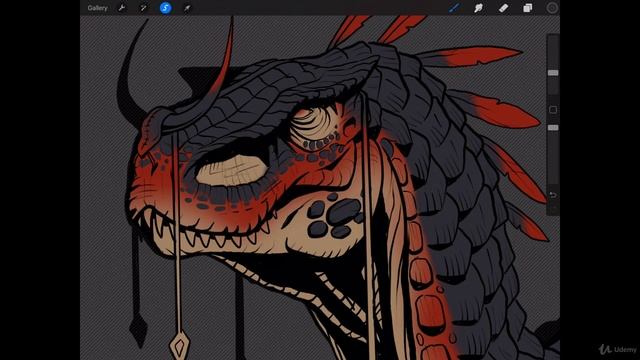Open the color picker circle
Viewport: 640px width, 360px height.
click(552, 8)
